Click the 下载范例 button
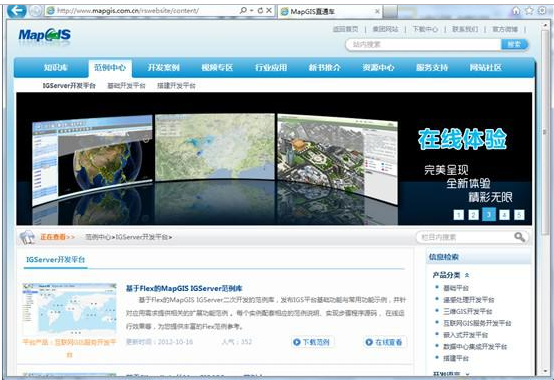 (x=312, y=342)
